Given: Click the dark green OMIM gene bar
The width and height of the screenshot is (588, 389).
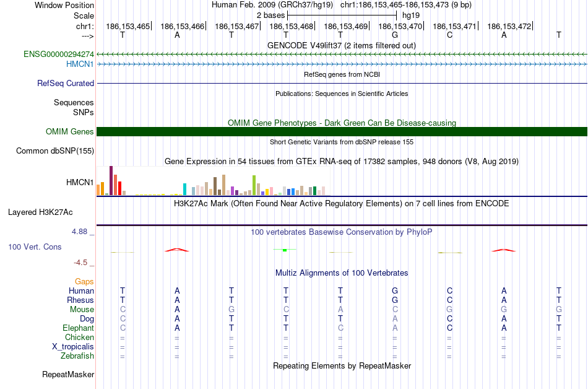Looking at the screenshot, I should coord(342,132).
